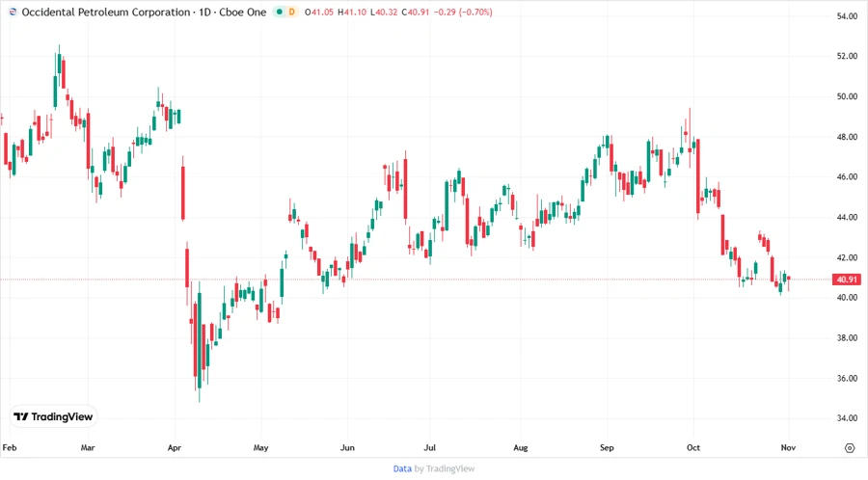Screen dimensions: 868x480
Task: Click the 54.00 price axis label
Action: coord(847,16)
